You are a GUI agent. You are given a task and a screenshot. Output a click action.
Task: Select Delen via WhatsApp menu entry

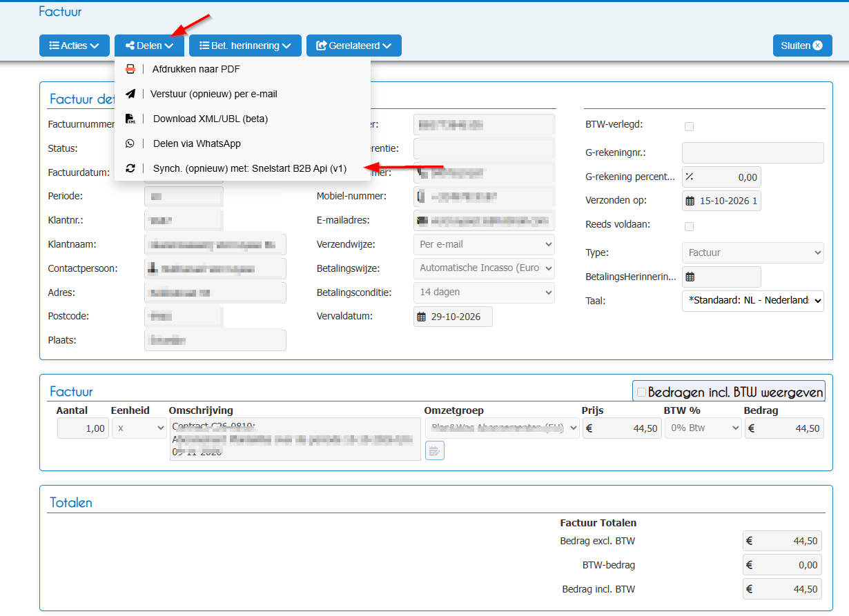(x=242, y=143)
